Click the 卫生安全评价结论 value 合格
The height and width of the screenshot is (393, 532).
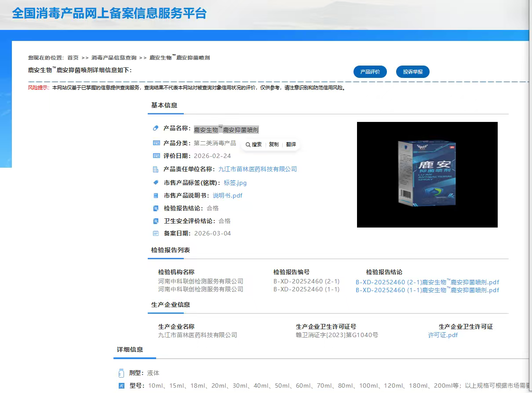224,221
